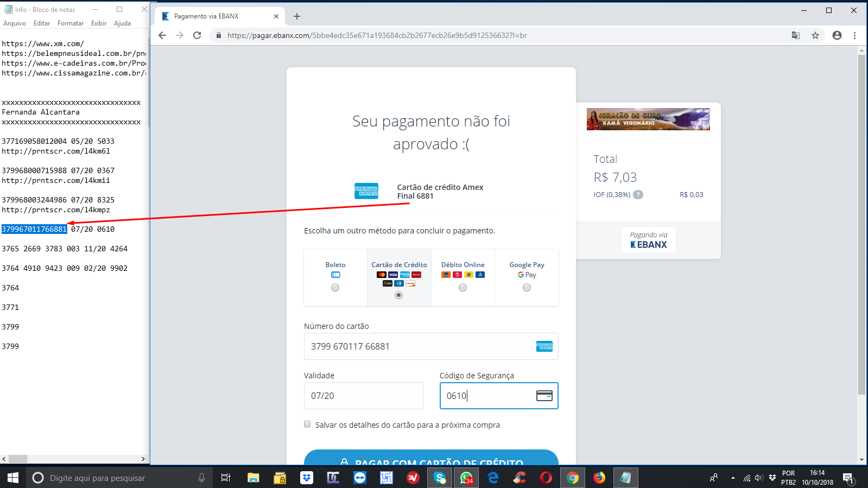Bookmark this page with the star icon
This screenshot has height=488, width=868.
pos(815,35)
